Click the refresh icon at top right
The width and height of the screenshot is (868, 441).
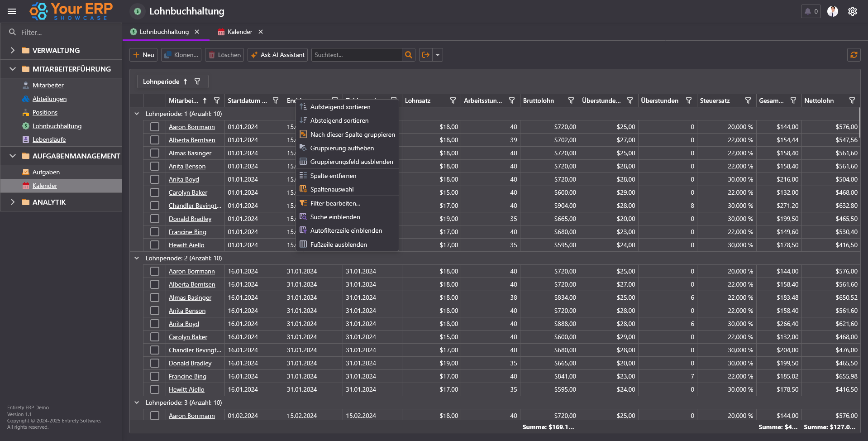tap(854, 55)
